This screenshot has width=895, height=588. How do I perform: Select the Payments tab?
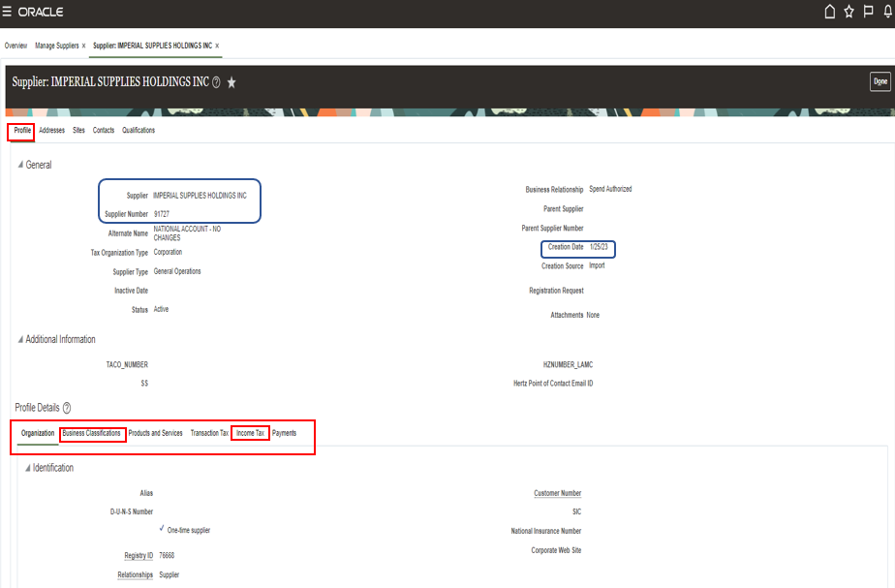(x=284, y=433)
